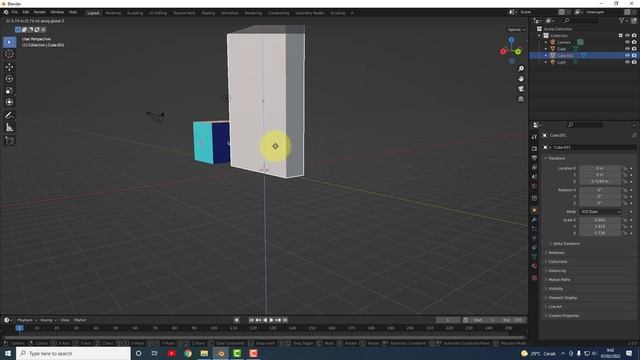This screenshot has width=640, height=360.
Task: Click the navigation gizmo X axis
Action: (x=503, y=51)
